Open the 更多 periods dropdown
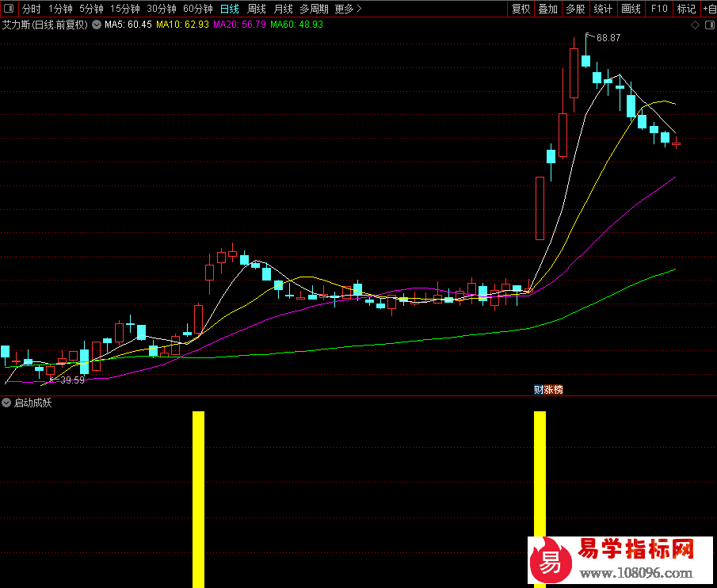717x588 pixels. tap(347, 9)
